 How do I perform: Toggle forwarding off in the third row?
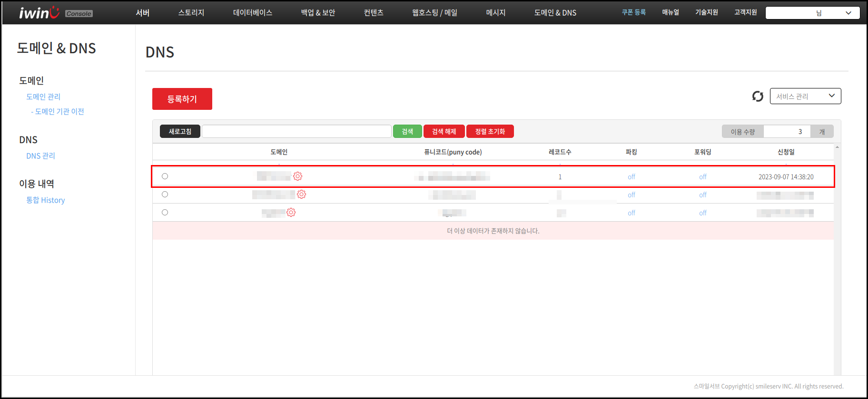coord(702,213)
